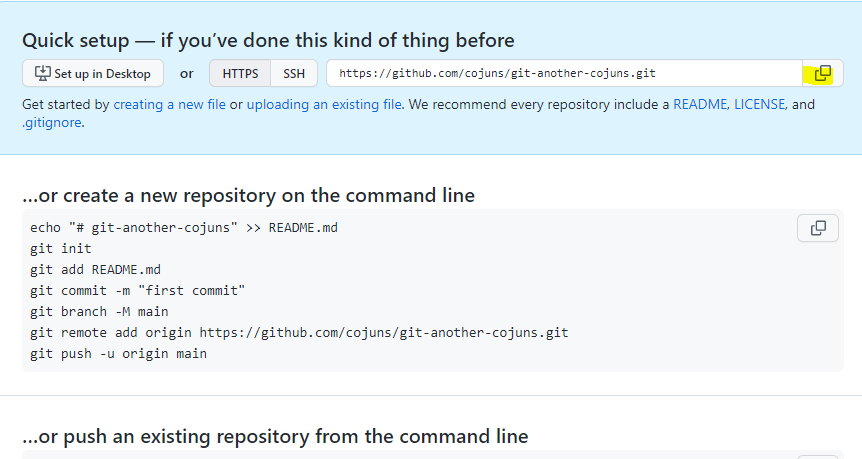Click the git remote add origin line
The width and height of the screenshot is (862, 459).
(x=299, y=333)
